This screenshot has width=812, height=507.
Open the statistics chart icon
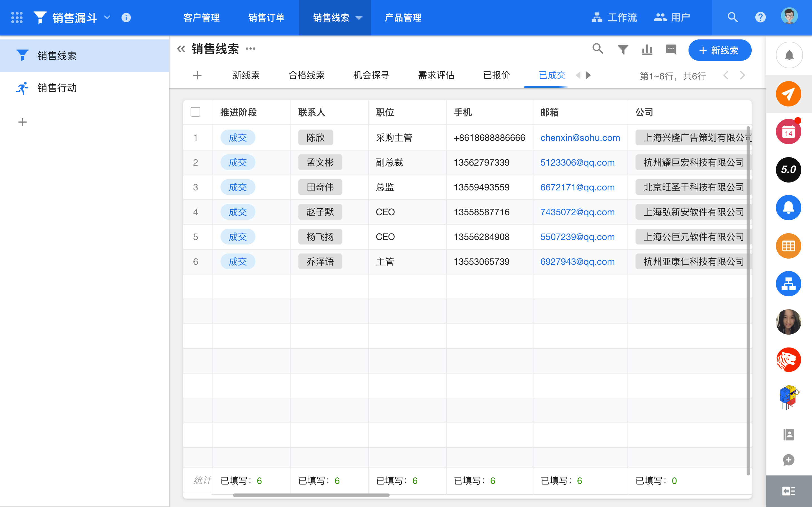(x=647, y=50)
